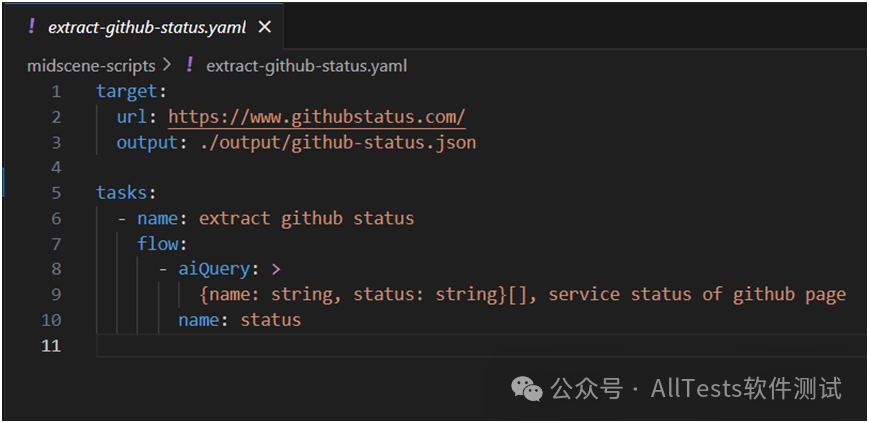Viewport: 869px width, 423px height.
Task: Click the breadcrumb chevron separator
Action: tap(167, 66)
